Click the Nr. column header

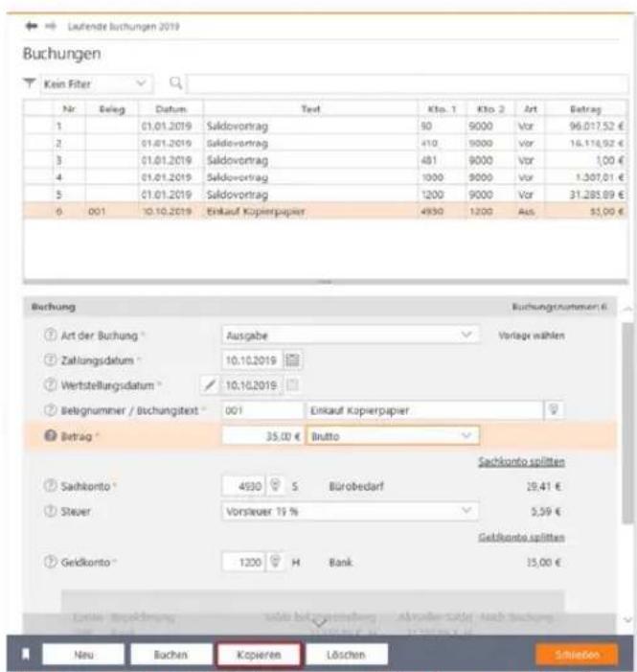click(69, 109)
